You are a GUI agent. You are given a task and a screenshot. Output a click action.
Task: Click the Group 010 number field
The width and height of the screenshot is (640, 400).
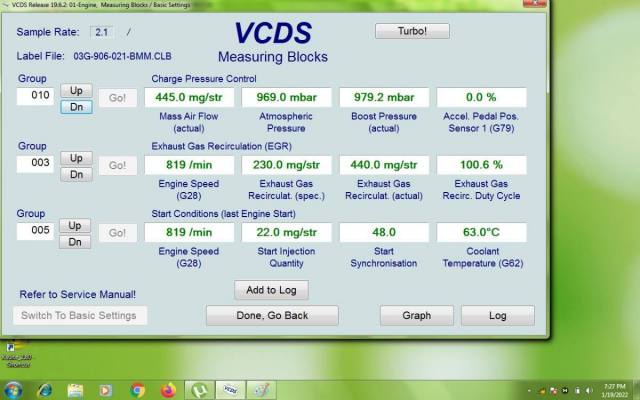pos(35,96)
